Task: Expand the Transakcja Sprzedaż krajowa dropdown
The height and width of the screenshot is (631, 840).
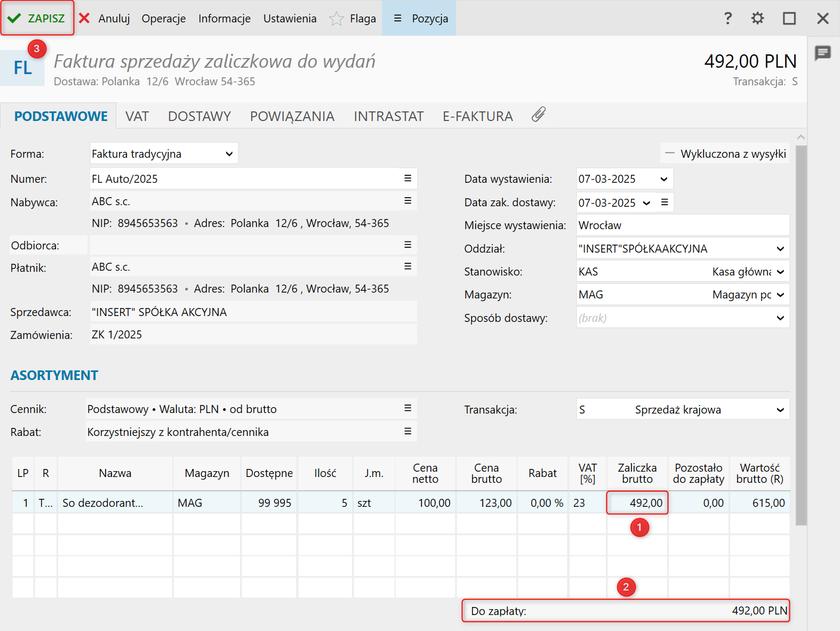Action: (x=780, y=410)
